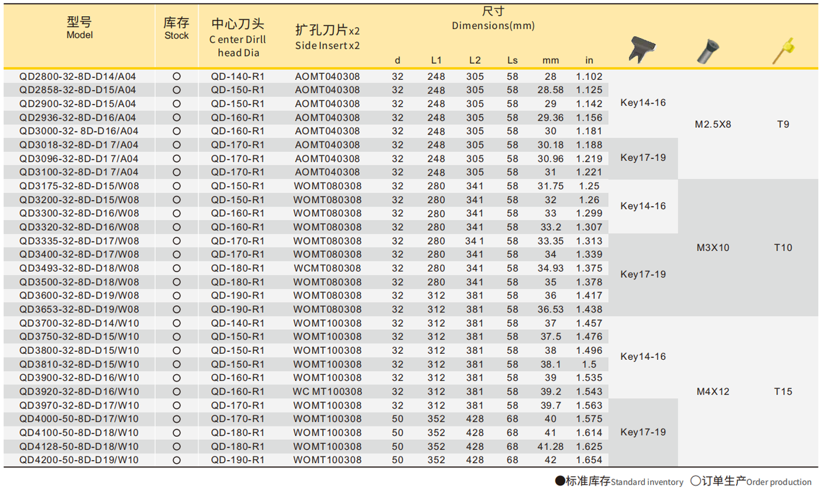Screen dimensions: 822x504
Task: Toggle the stock circle for QD3500-32-8D-D18/W08
Action: coord(176,281)
